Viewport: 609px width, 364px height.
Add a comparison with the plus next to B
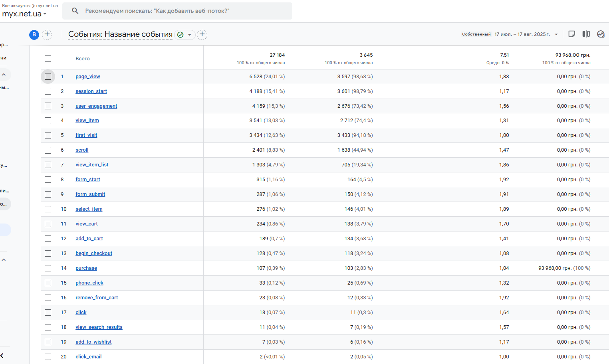pyautogui.click(x=47, y=34)
